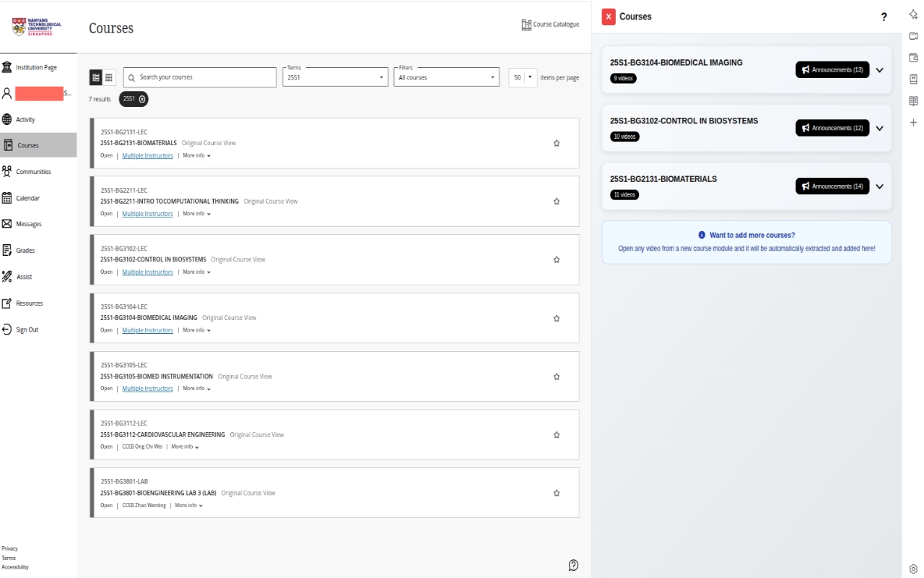The height and width of the screenshot is (578, 924).
Task: Close the Courses extension panel
Action: tap(609, 17)
